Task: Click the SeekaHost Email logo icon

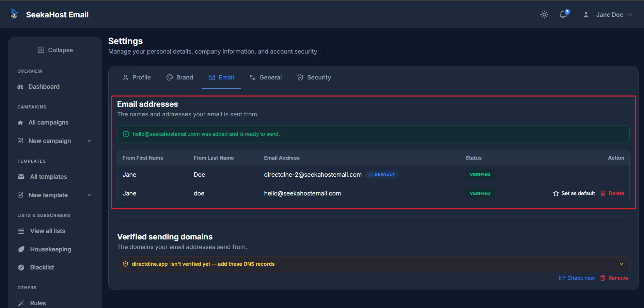Action: coord(14,14)
